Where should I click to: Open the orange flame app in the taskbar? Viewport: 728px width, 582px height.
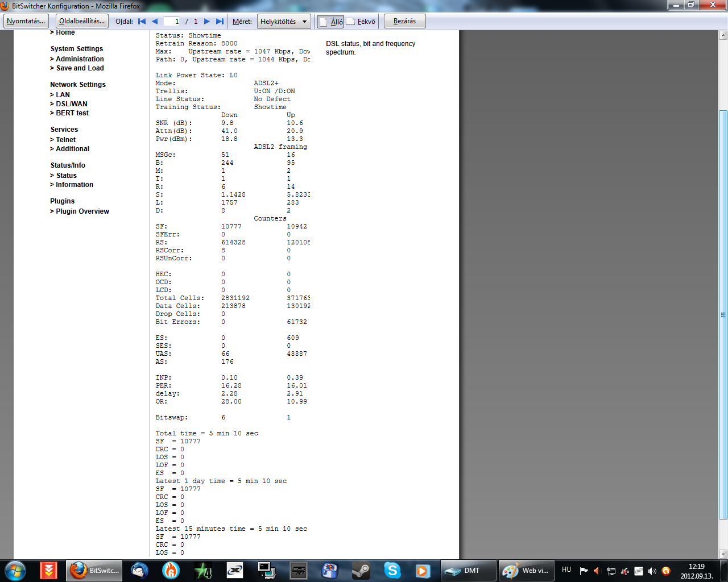(x=171, y=570)
